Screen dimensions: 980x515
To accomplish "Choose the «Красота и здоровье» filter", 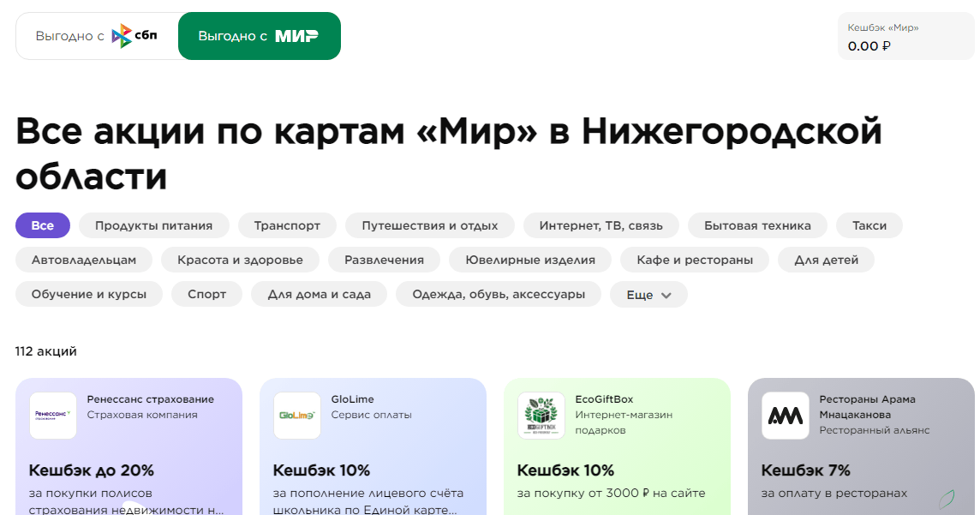I will pyautogui.click(x=240, y=260).
